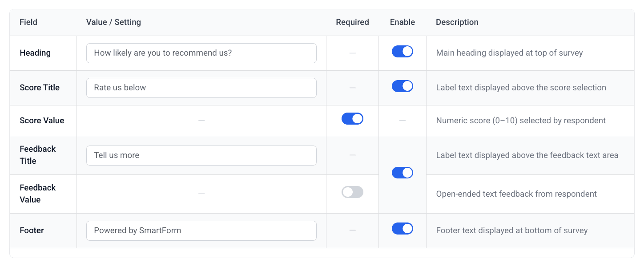
Task: Toggle the Feedback enable switch
Action: pos(402,173)
